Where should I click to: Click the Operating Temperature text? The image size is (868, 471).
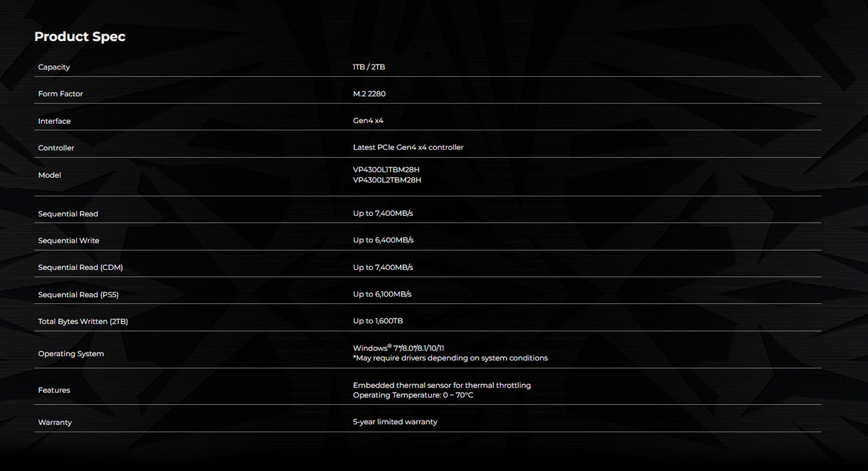pyautogui.click(x=413, y=395)
